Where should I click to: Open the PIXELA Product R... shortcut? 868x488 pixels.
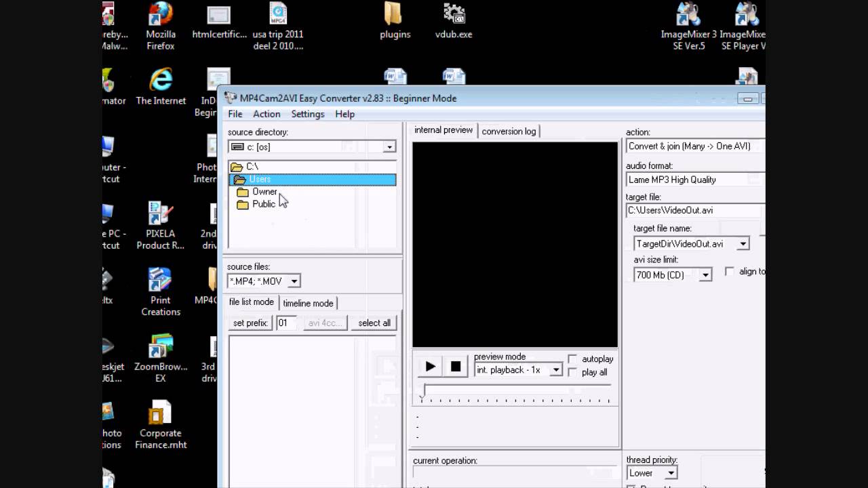(x=160, y=227)
